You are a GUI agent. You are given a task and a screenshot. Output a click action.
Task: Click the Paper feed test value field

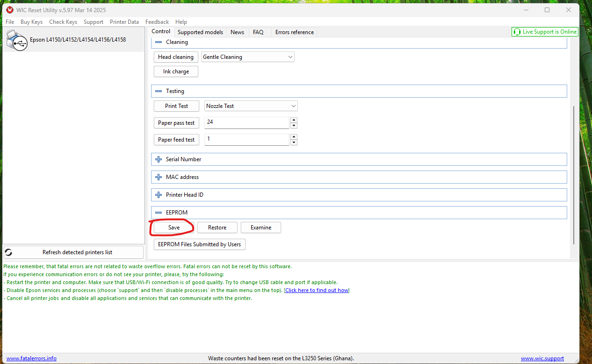point(247,140)
